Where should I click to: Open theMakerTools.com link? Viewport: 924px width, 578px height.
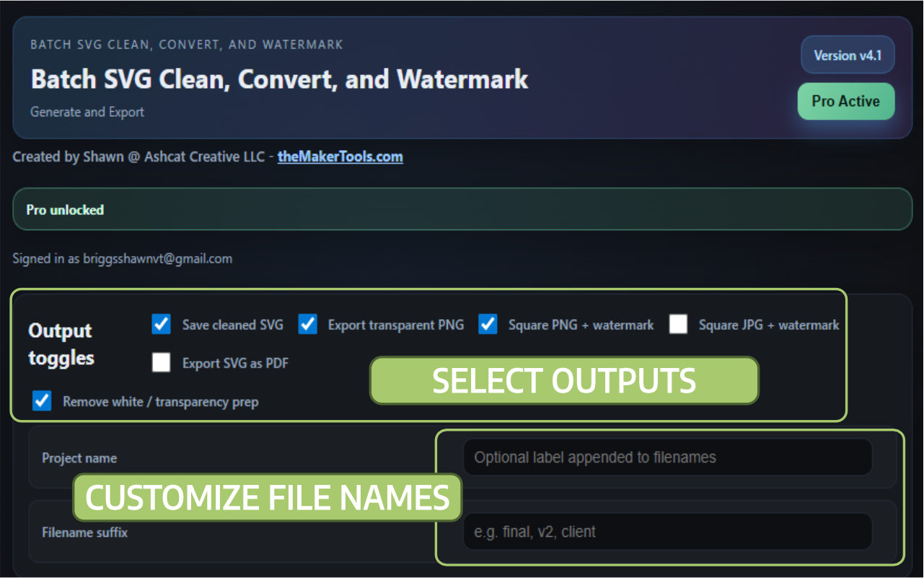click(x=340, y=157)
